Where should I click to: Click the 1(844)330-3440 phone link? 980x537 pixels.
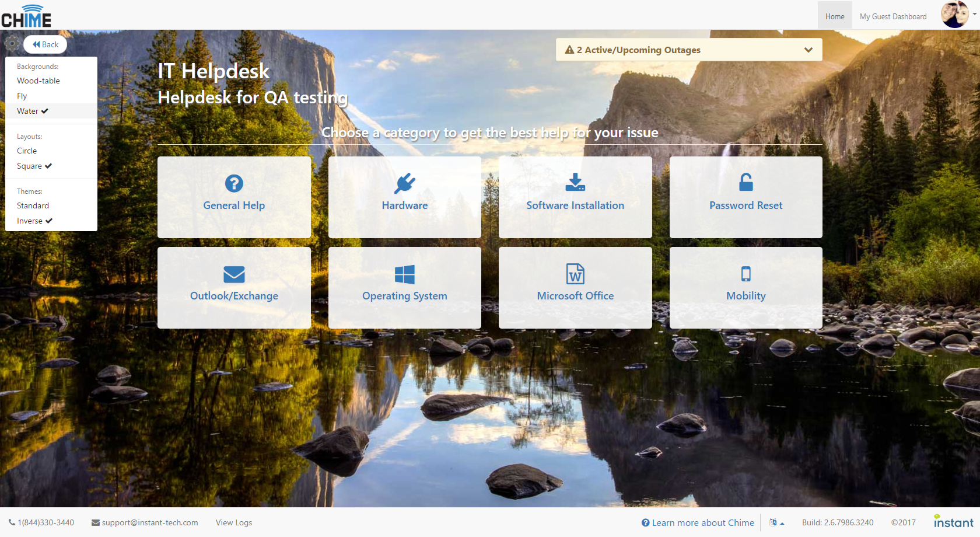(x=41, y=522)
